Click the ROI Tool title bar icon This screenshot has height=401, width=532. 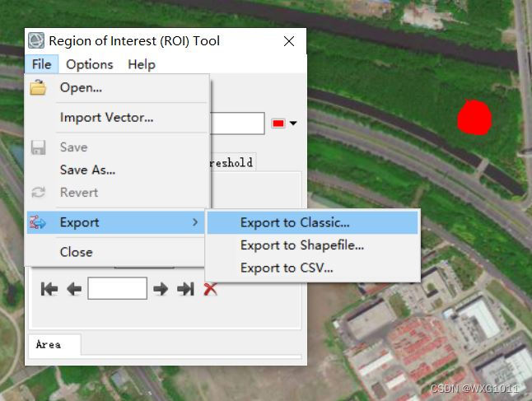coord(36,40)
